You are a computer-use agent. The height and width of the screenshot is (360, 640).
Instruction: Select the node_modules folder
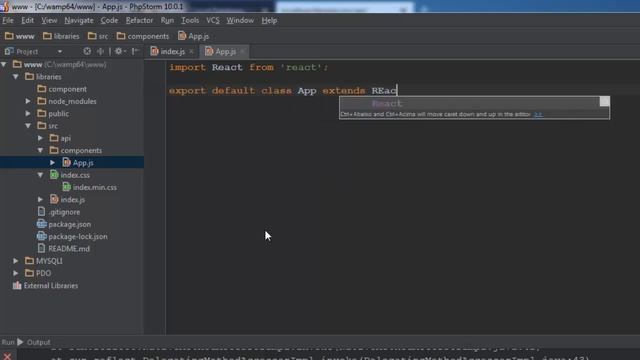[x=67, y=101]
